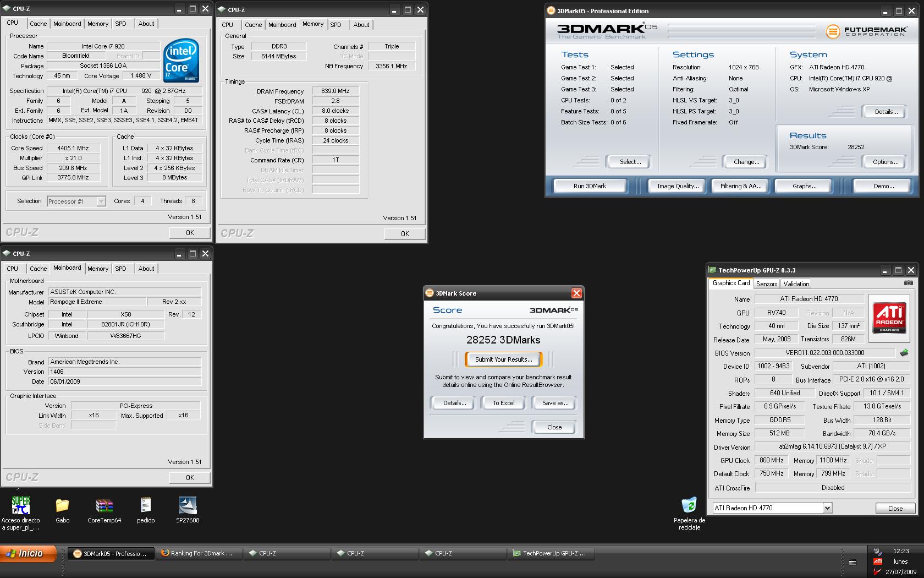This screenshot has height=578, width=924.
Task: Open the Sensors tab in GPU-Z
Action: point(767,284)
